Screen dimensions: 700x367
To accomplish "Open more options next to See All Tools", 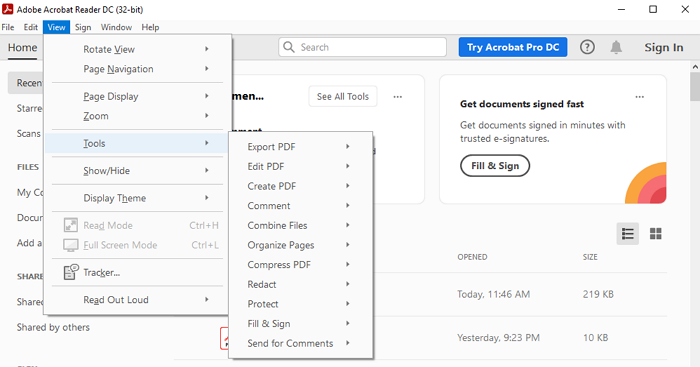I will click(397, 96).
